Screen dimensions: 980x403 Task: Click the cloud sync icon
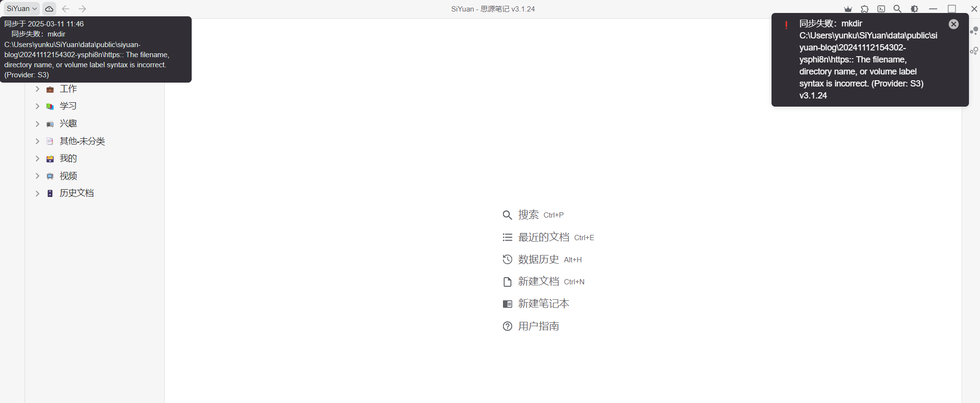tap(49, 9)
